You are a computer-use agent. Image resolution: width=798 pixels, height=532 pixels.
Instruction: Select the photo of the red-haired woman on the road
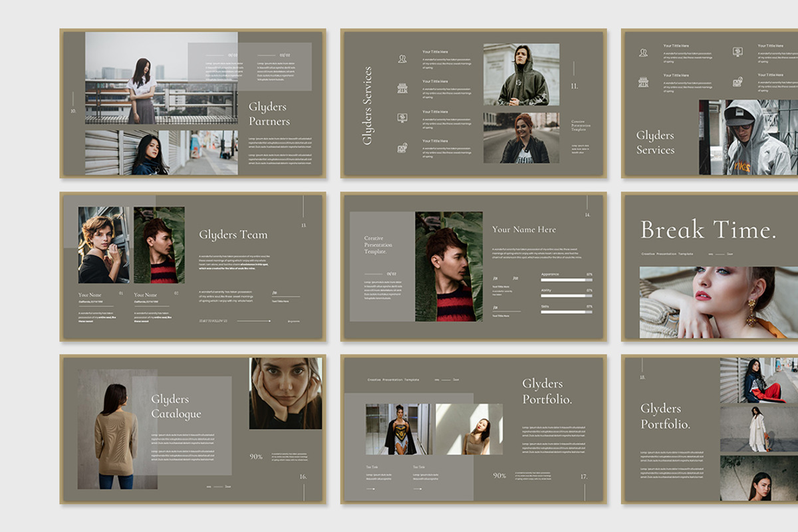coord(521,138)
